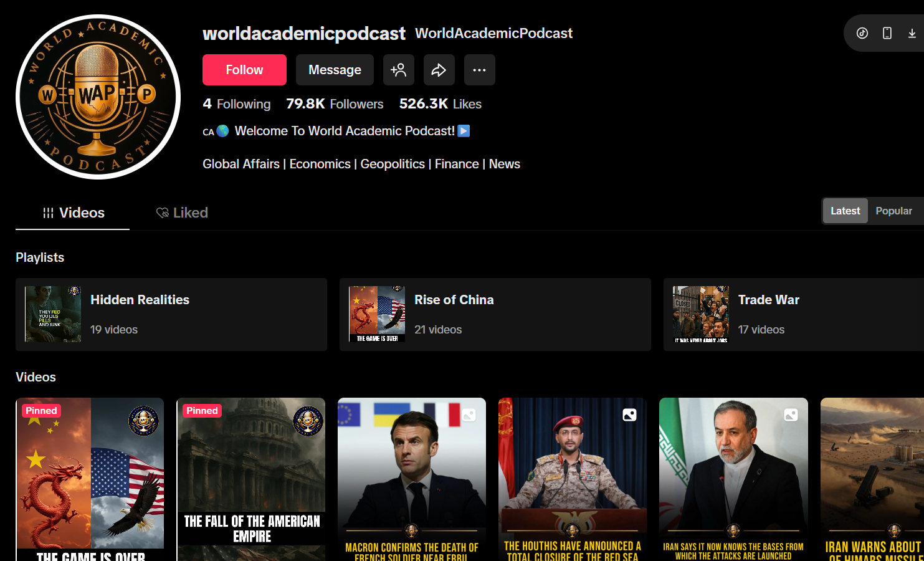
Task: Click the mobile phone app icon
Action: click(887, 33)
